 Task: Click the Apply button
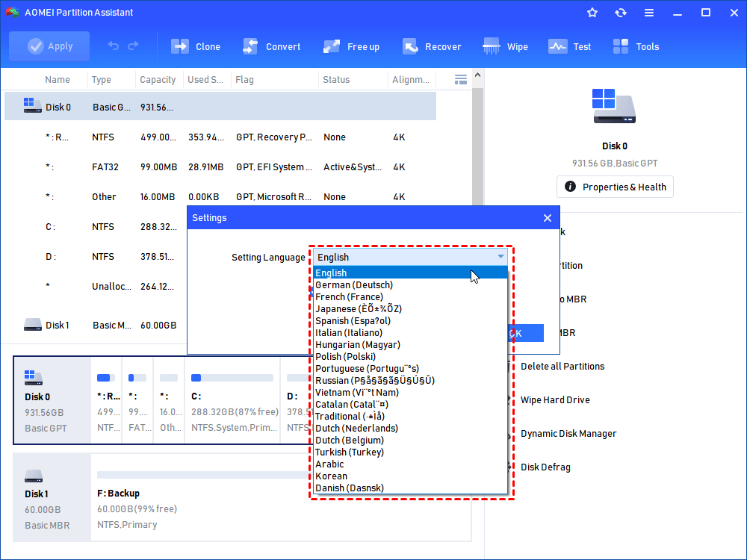click(49, 46)
